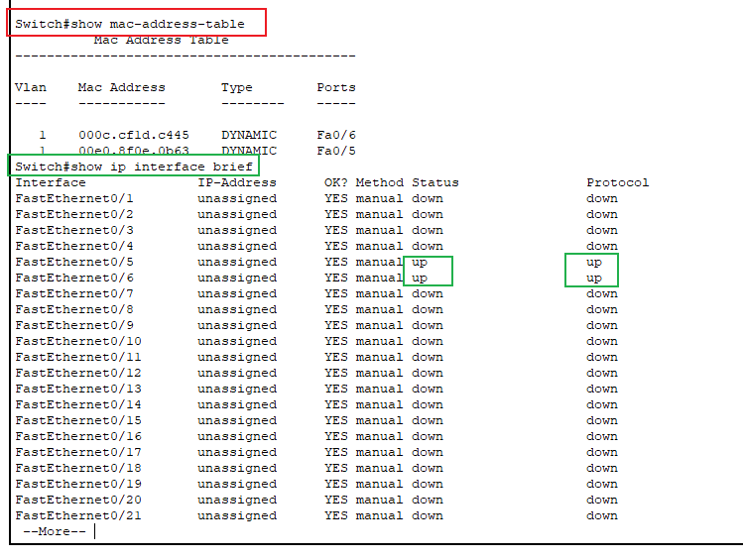This screenshot has width=743, height=560.
Task: Click Protocol 'up' for FastEthernet0/6
Action: (594, 279)
